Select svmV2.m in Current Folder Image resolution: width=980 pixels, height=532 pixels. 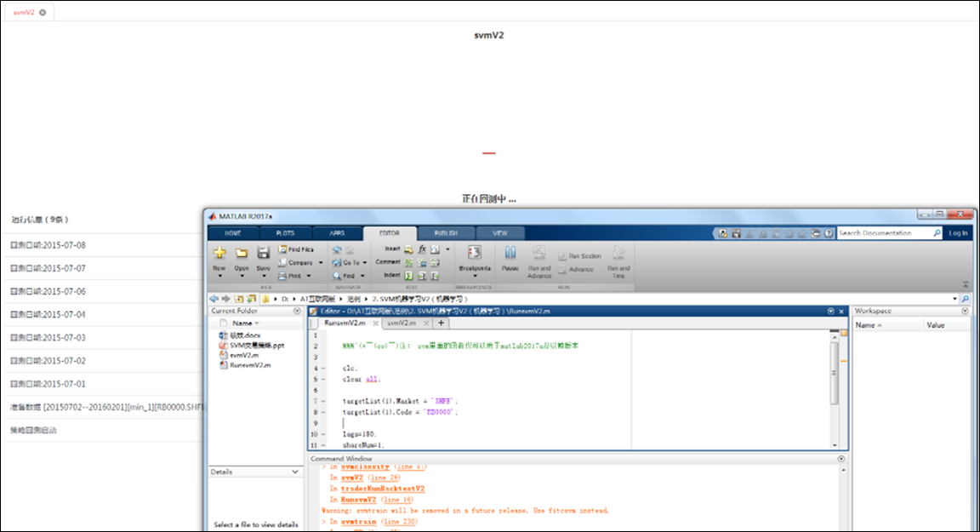pyautogui.click(x=243, y=355)
